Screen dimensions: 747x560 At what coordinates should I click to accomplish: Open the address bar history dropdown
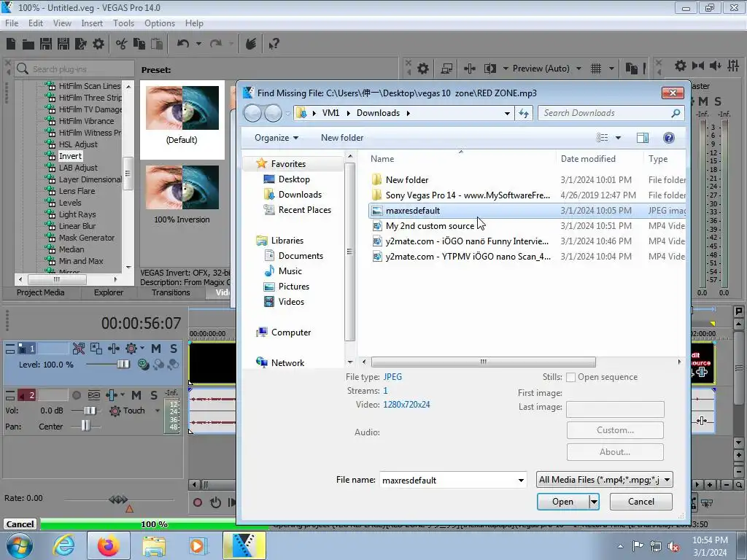tap(508, 113)
